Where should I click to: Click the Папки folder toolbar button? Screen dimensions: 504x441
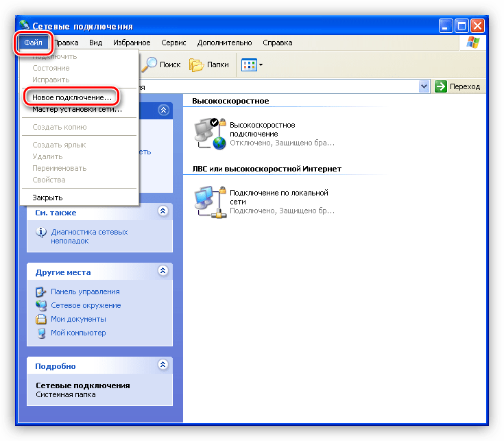pyautogui.click(x=209, y=64)
